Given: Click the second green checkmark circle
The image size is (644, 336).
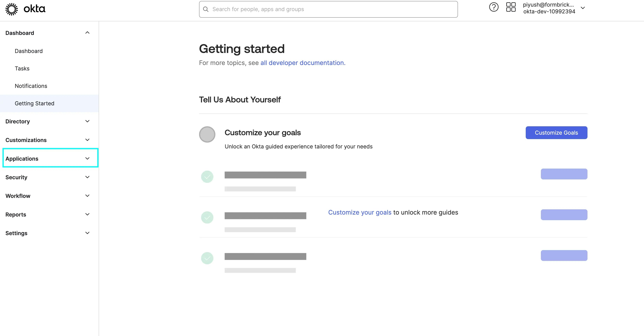Looking at the screenshot, I should point(207,217).
